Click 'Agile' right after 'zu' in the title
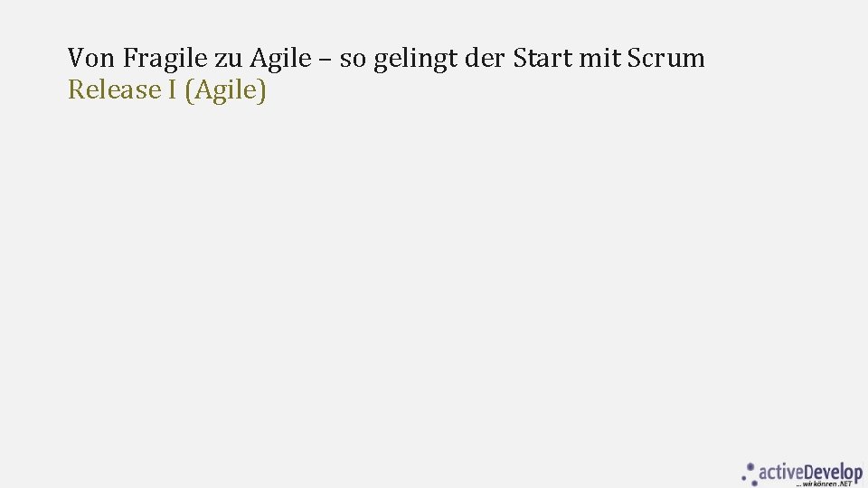This screenshot has width=868, height=488. point(279,59)
